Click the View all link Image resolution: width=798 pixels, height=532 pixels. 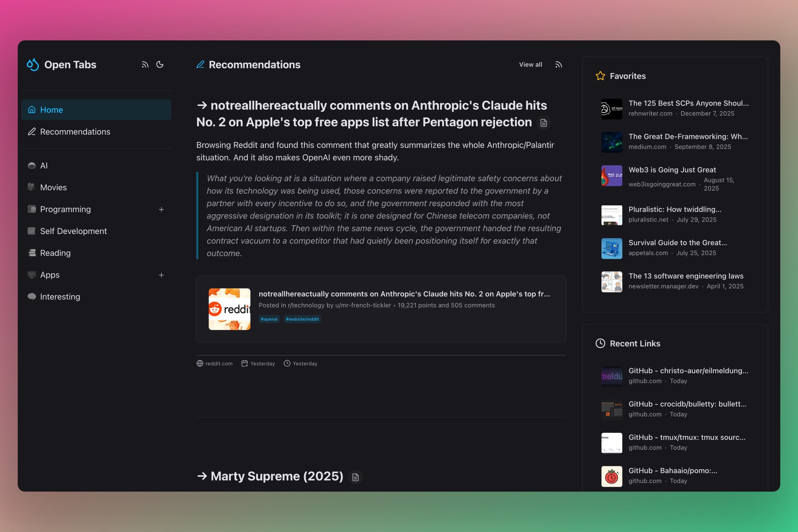pyautogui.click(x=530, y=65)
